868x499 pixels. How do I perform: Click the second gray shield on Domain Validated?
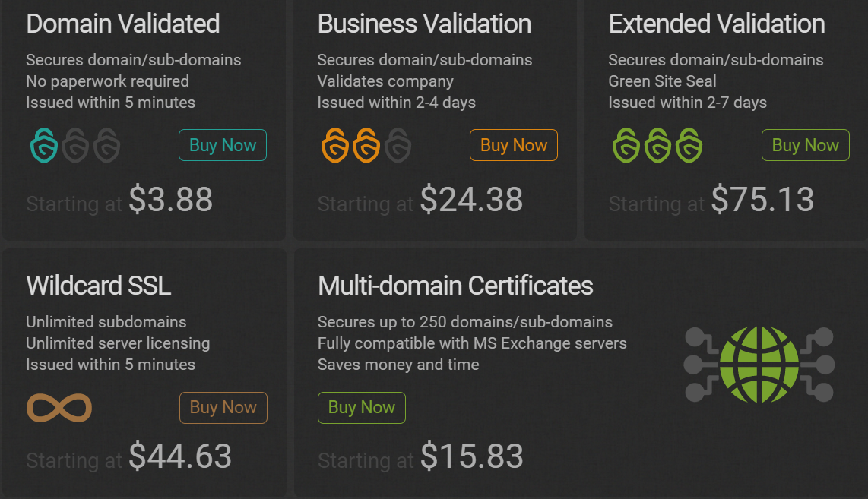[x=76, y=145]
